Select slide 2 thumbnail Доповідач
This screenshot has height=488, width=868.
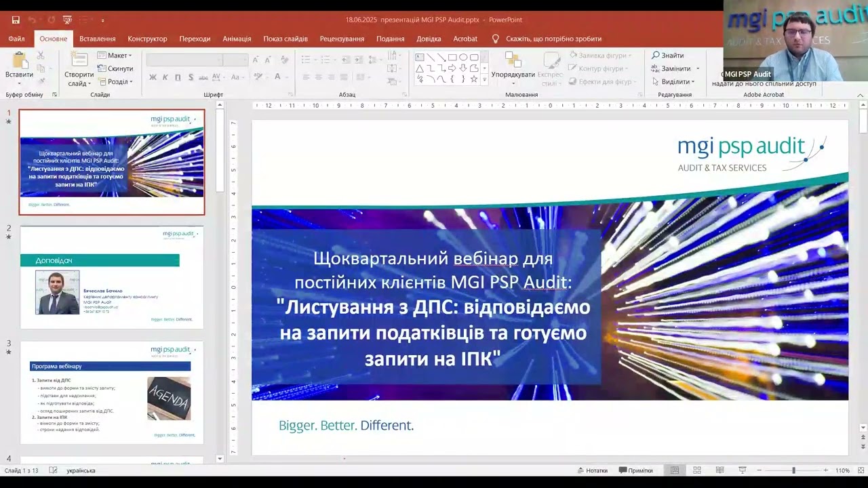point(112,278)
